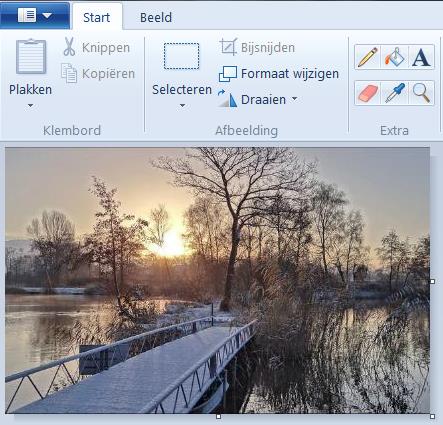Click the Bijsnijden crop button
The width and height of the screenshot is (443, 425).
click(257, 47)
